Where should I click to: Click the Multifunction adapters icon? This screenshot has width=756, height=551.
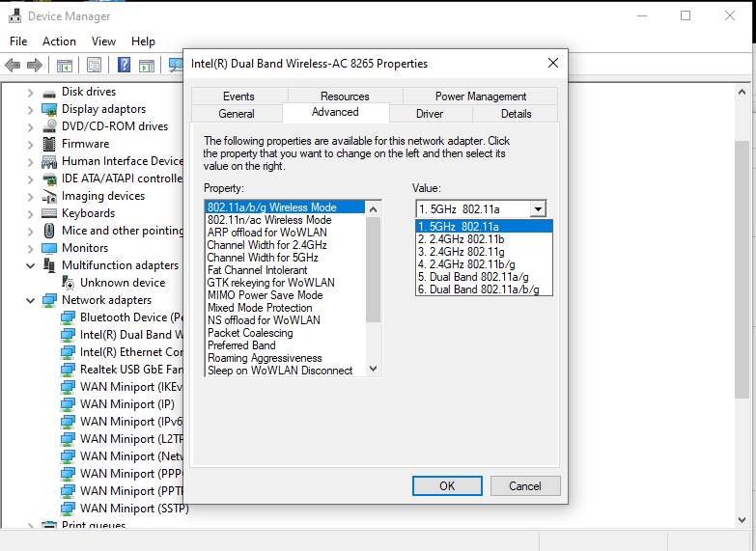point(48,265)
